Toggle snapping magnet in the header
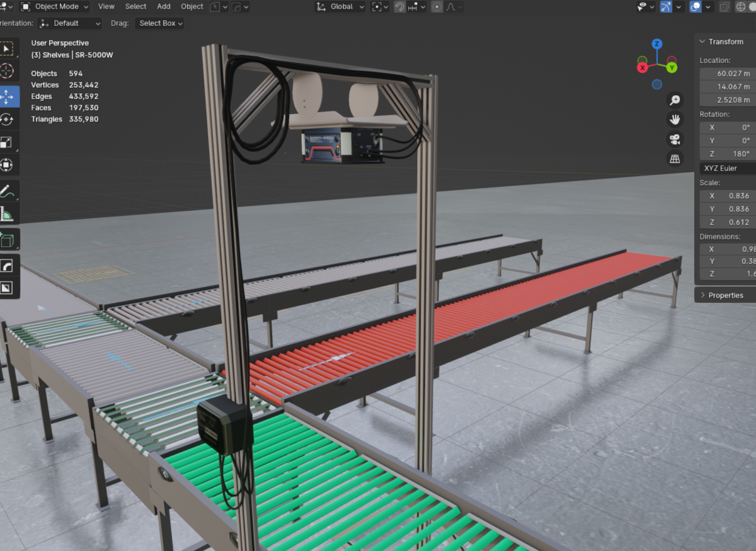This screenshot has width=756, height=551. [x=399, y=7]
